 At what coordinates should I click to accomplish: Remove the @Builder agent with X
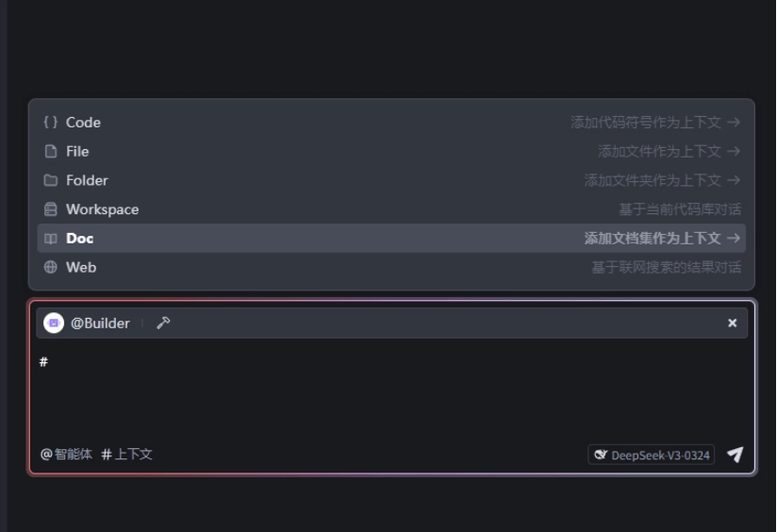point(732,323)
